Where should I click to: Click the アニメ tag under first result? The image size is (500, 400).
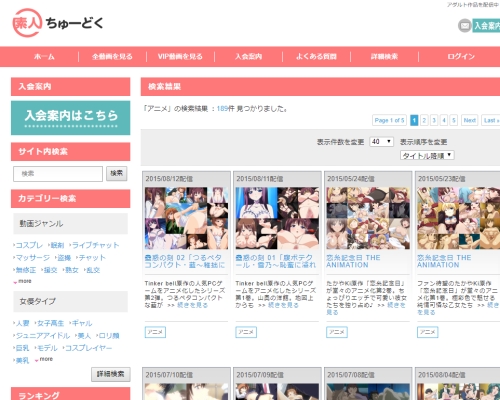(x=155, y=332)
